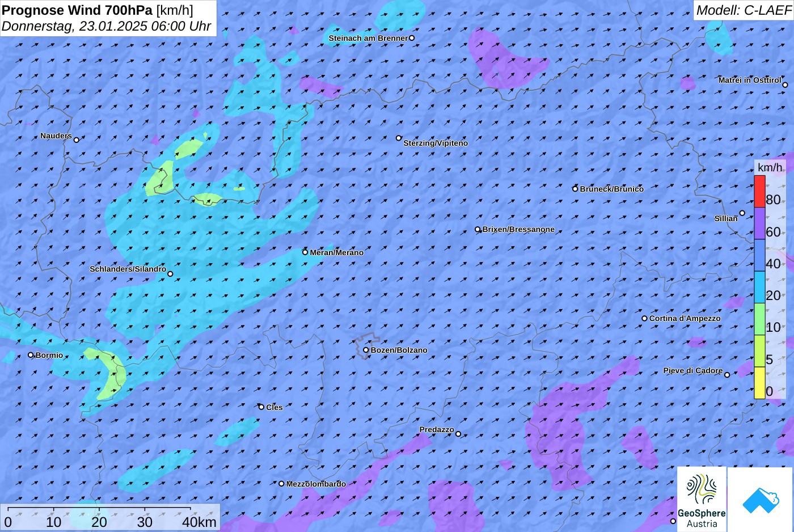The height and width of the screenshot is (532, 794).
Task: Select the Bormio location marker dot
Action: pos(31,355)
